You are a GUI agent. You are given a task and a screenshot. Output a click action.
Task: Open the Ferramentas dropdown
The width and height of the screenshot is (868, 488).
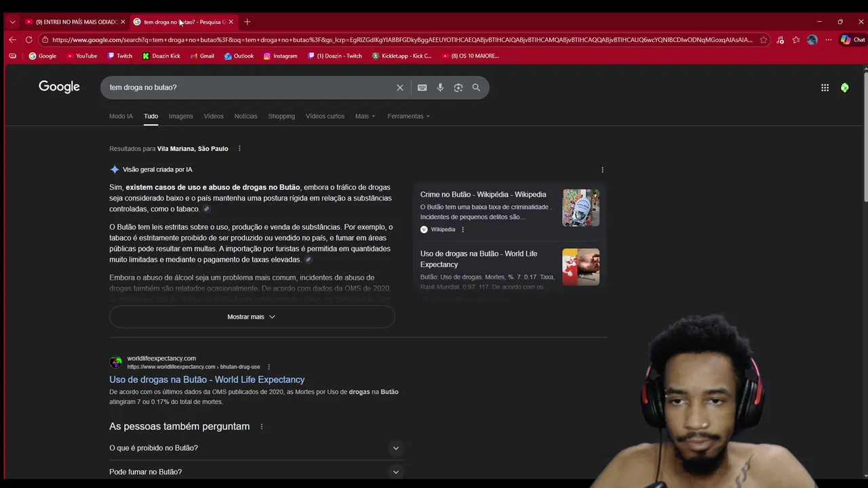pyautogui.click(x=408, y=116)
